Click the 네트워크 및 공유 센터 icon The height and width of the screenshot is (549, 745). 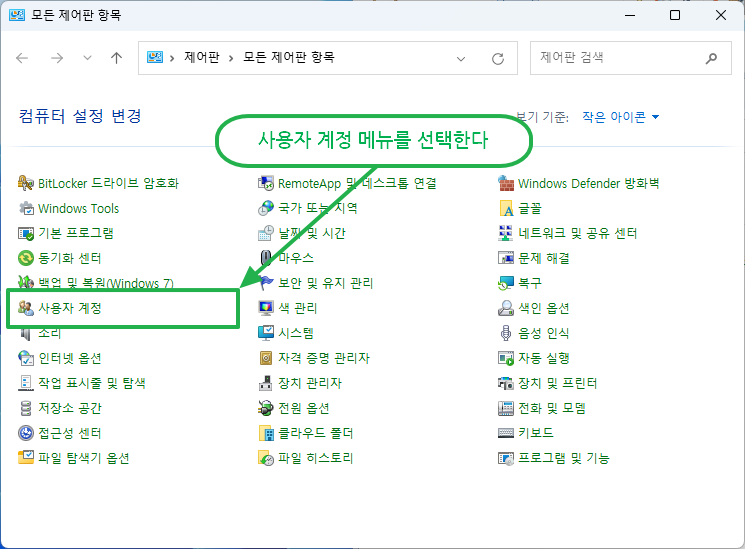[x=506, y=233]
